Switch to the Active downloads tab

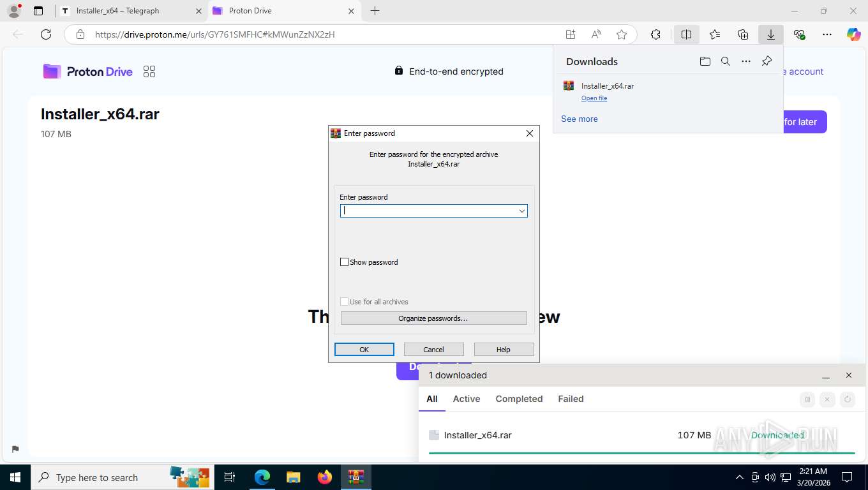pos(467,399)
